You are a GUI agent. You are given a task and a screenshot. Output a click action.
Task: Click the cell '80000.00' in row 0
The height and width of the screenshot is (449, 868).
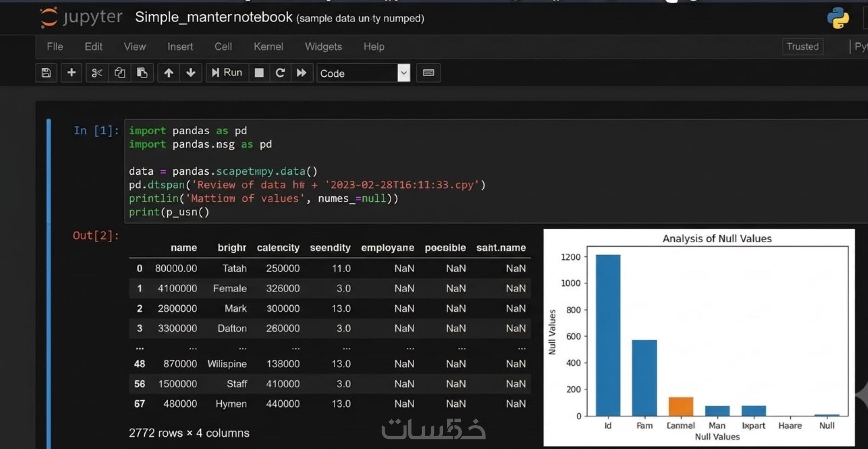(176, 268)
